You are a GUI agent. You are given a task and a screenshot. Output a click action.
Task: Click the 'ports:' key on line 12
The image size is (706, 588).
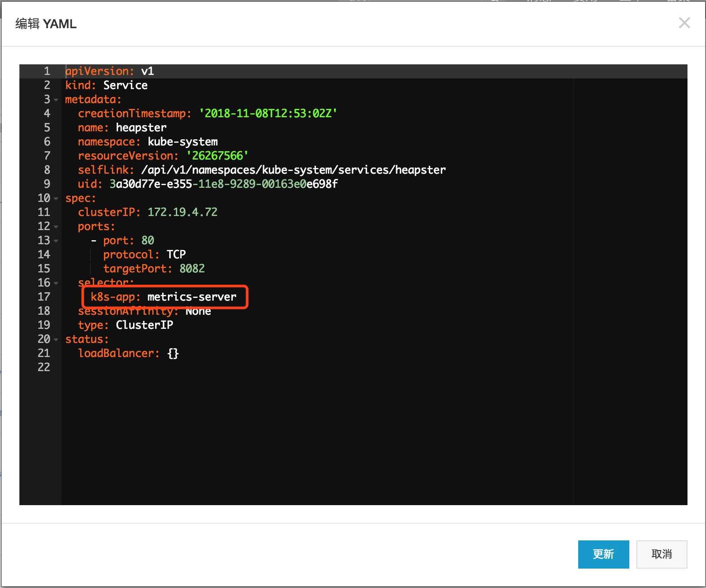[x=97, y=226]
